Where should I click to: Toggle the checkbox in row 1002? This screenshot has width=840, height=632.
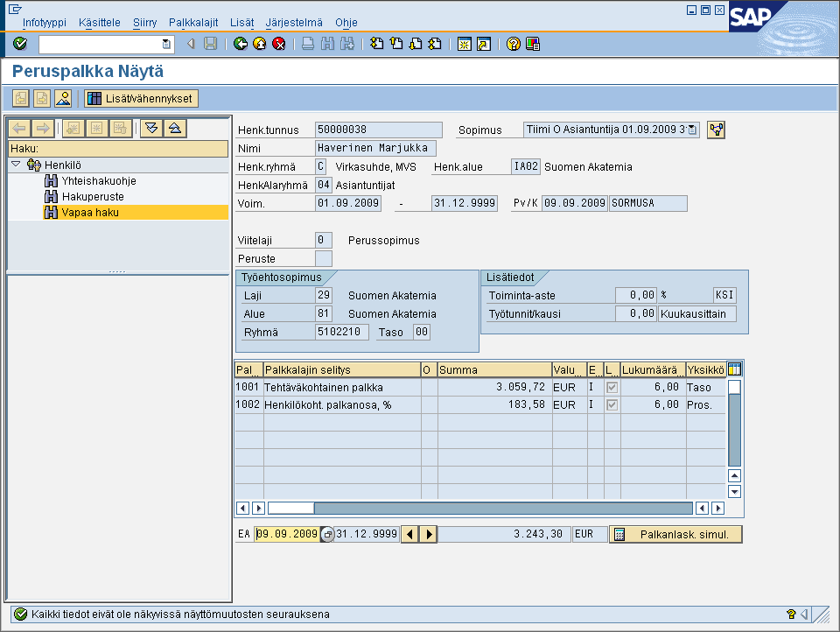pyautogui.click(x=612, y=404)
